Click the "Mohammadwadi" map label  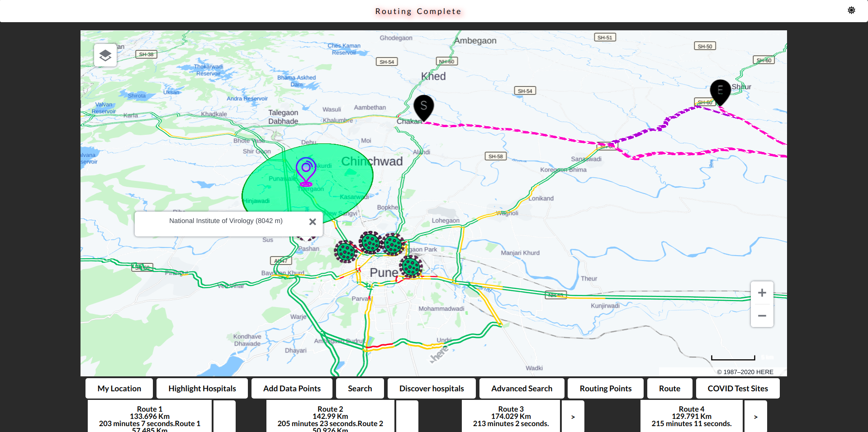[441, 309]
